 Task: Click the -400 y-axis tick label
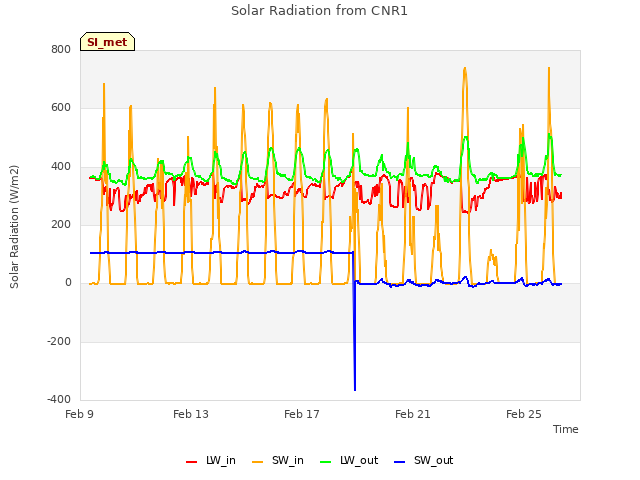[60, 399]
